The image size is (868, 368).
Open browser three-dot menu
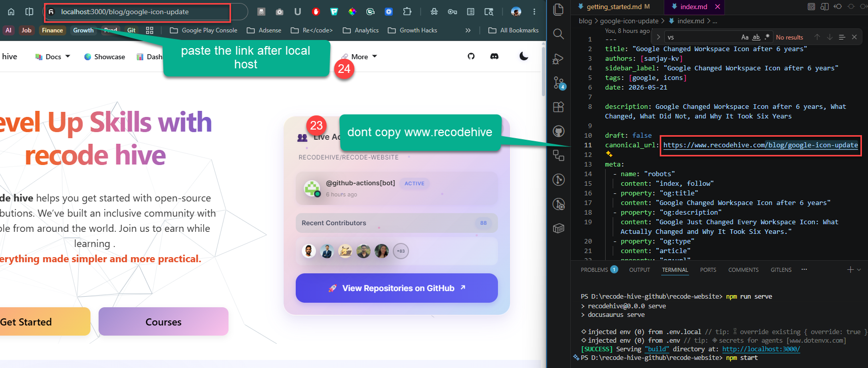[x=534, y=12]
